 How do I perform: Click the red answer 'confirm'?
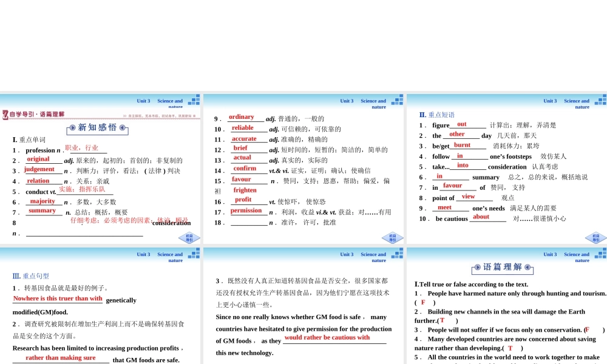tap(245, 168)
